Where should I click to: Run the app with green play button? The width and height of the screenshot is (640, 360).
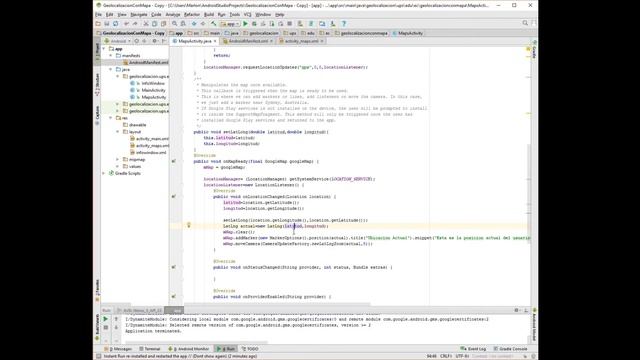pos(245,24)
